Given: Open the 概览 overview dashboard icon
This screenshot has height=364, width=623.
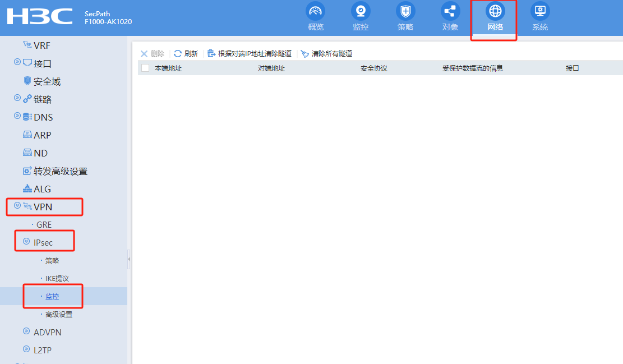Looking at the screenshot, I should [316, 12].
